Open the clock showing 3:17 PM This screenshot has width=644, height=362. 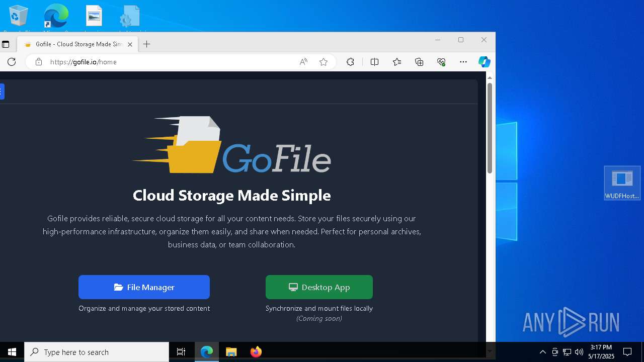[x=601, y=352]
